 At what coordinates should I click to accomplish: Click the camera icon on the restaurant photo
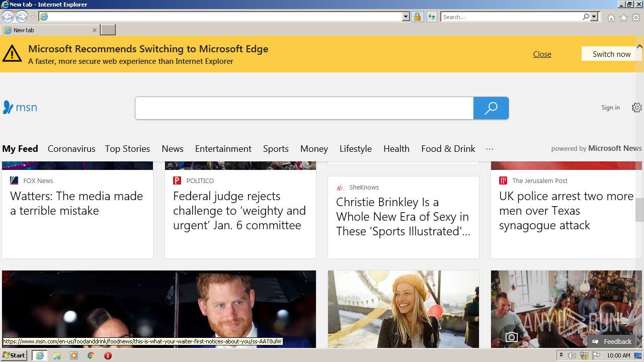511,337
